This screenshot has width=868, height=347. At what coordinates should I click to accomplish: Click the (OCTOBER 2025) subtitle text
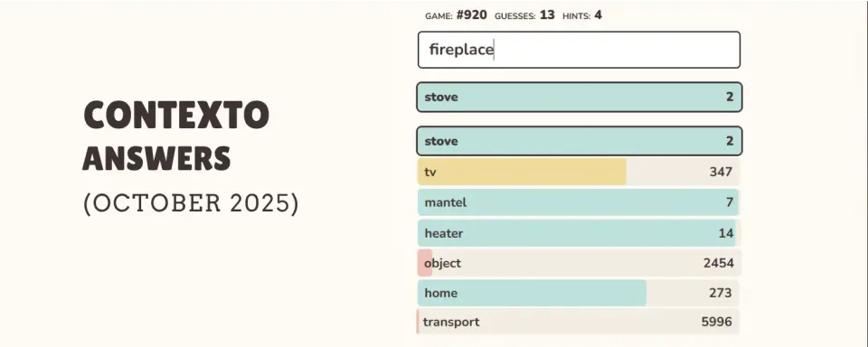click(191, 203)
